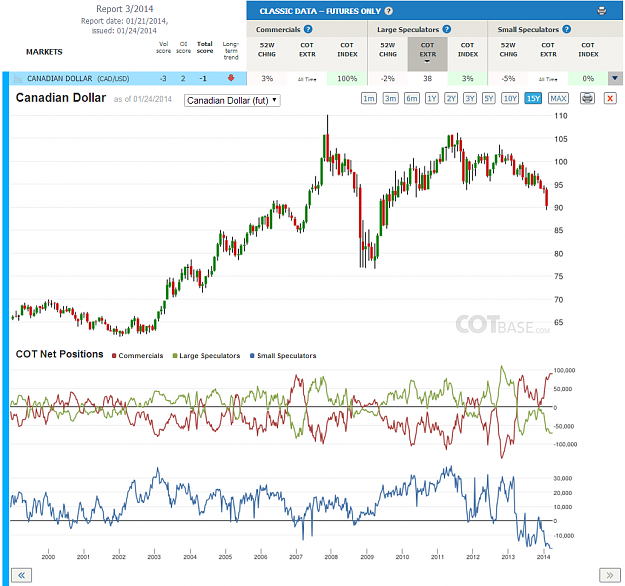Click the Small Speculators help icon
The image size is (625, 586).
click(567, 29)
